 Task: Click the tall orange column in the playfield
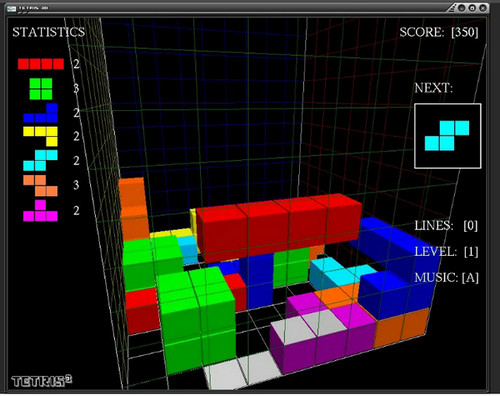click(x=133, y=209)
